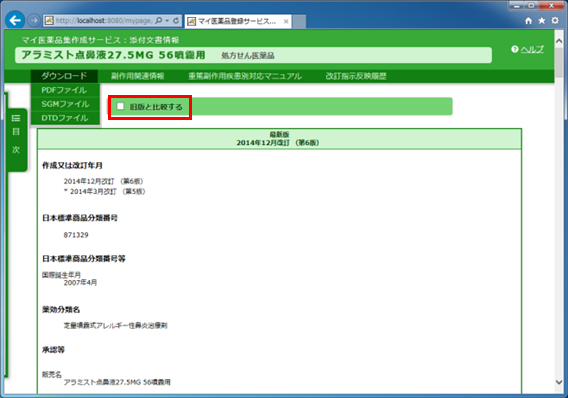568x398 pixels.
Task: Click the 販売名 label
Action: [x=52, y=374]
